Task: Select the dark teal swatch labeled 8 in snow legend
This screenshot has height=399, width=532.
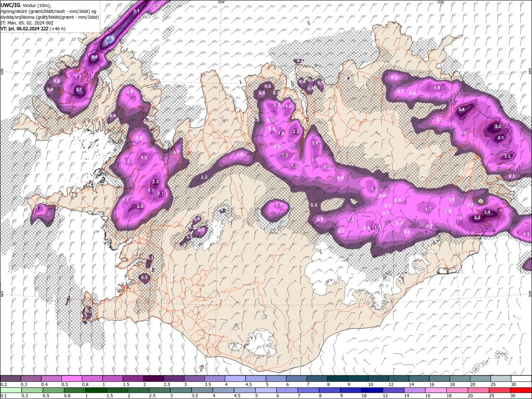Action: (337, 379)
